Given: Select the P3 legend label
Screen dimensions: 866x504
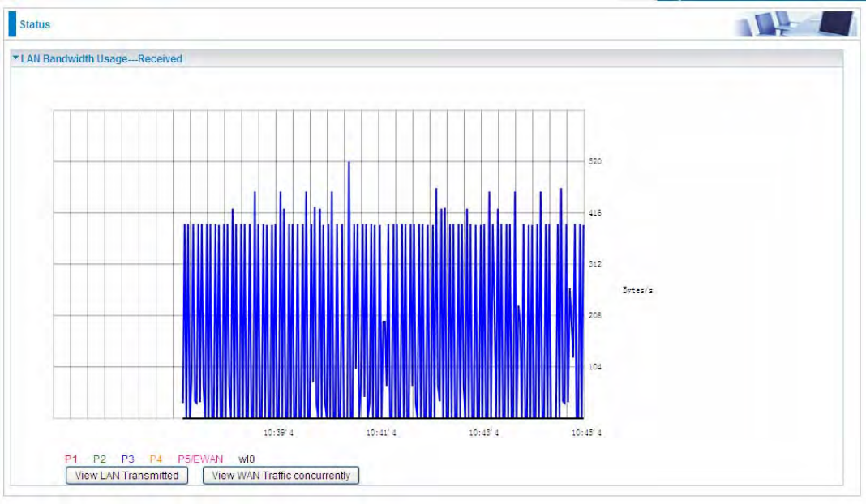Looking at the screenshot, I should pos(127,459).
